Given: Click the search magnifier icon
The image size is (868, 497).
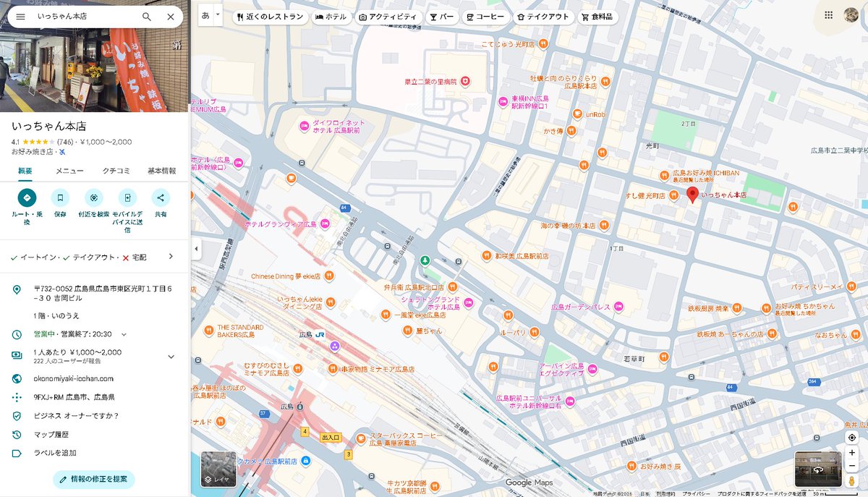Looking at the screenshot, I should 147,17.
